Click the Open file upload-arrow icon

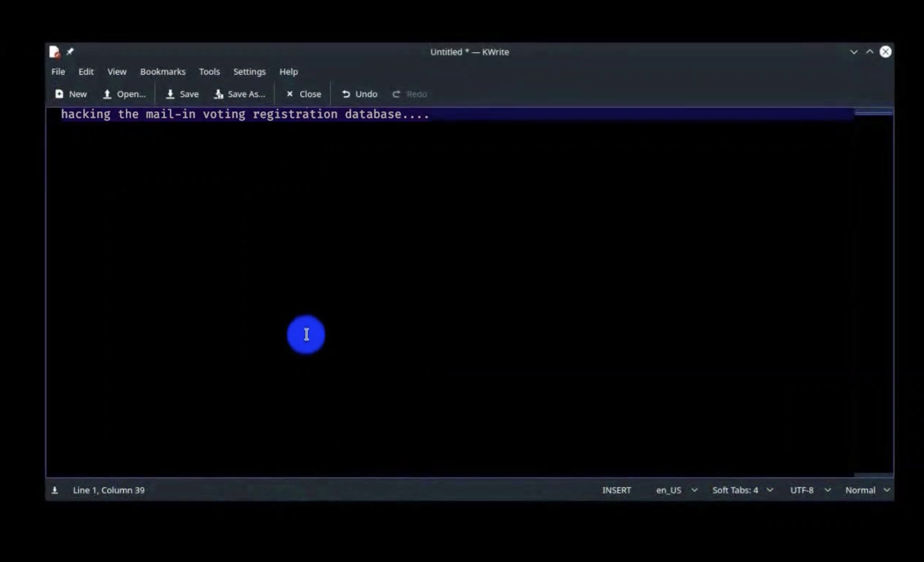pos(107,94)
